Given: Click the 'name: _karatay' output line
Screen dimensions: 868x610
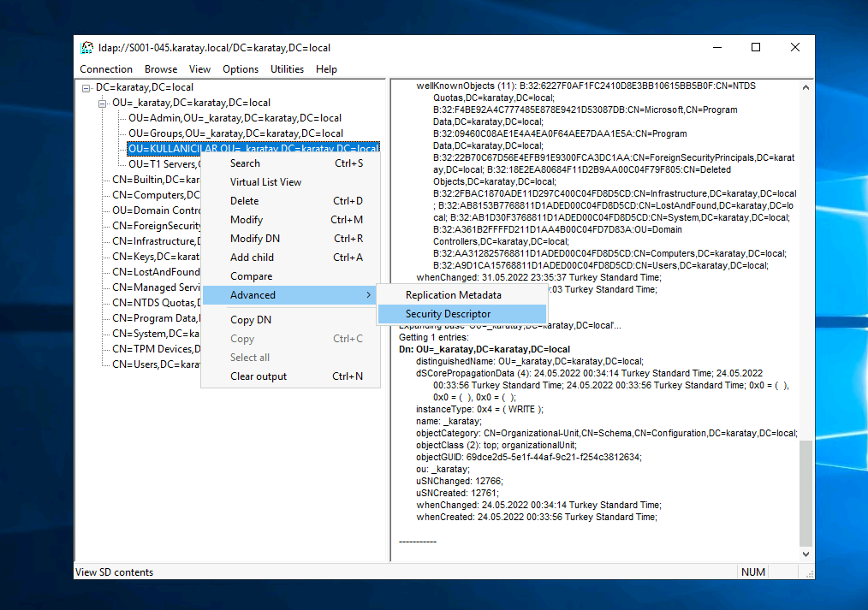Looking at the screenshot, I should click(449, 422).
